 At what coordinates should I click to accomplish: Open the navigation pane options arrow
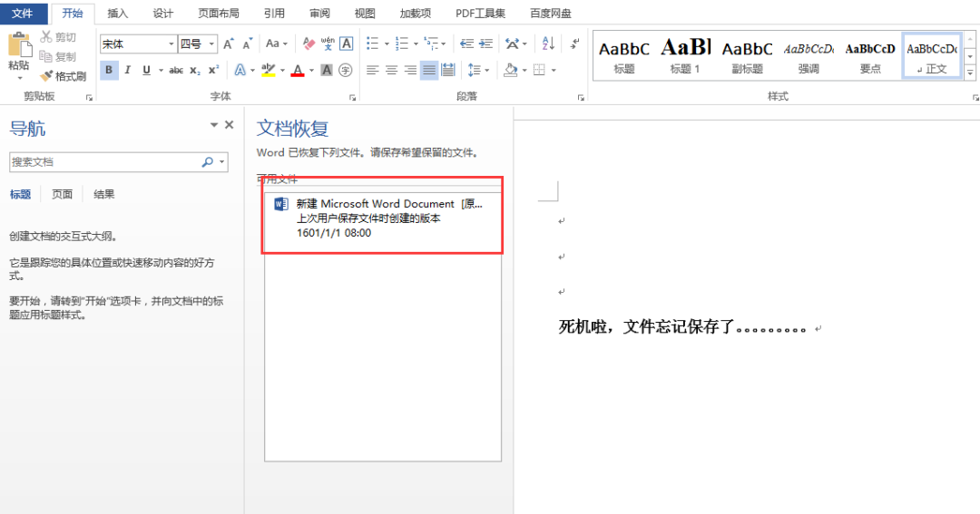point(214,125)
